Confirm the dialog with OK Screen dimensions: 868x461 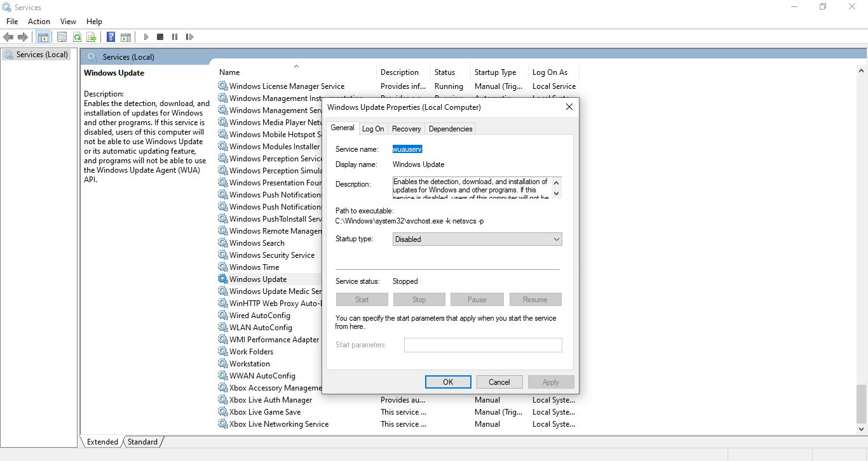point(448,382)
